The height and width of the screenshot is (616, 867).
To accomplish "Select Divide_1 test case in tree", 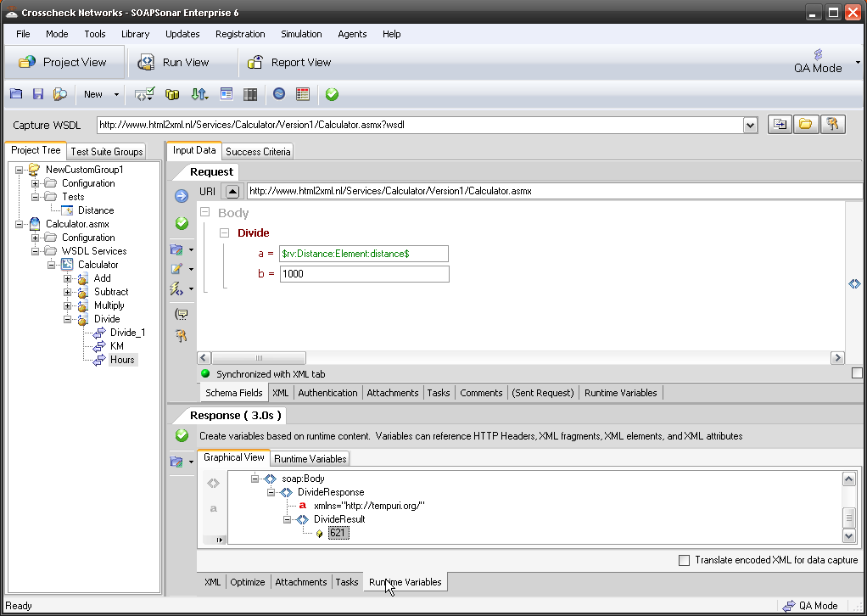I will [x=128, y=333].
